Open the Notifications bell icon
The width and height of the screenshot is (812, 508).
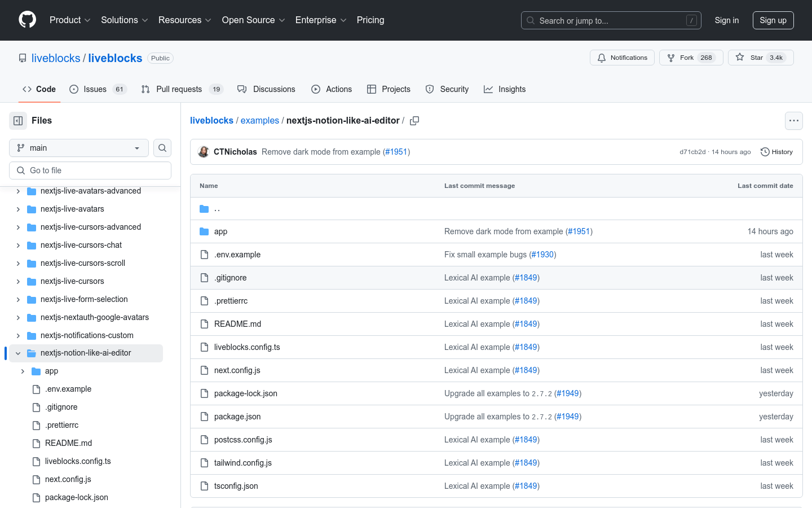[601, 57]
